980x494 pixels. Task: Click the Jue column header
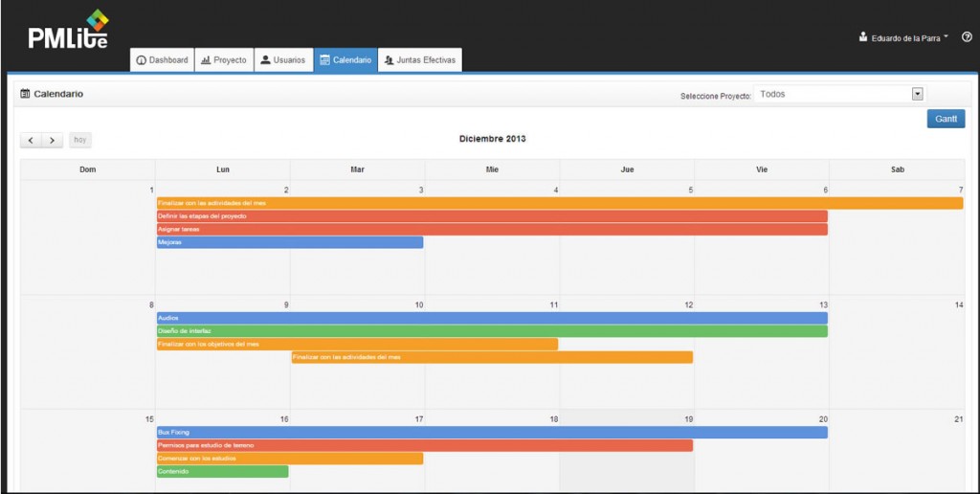628,169
